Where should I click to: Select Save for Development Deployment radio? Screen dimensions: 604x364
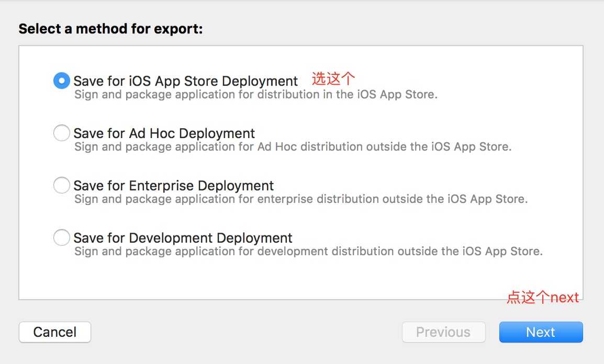coord(62,238)
